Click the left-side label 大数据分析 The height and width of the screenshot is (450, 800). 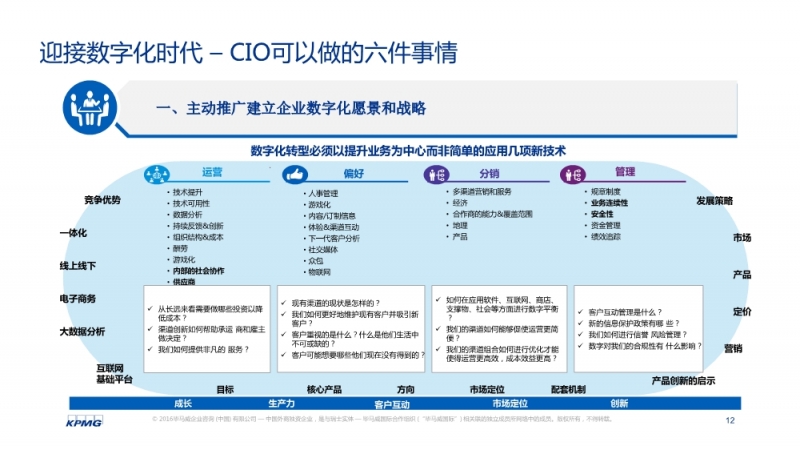coord(82,332)
